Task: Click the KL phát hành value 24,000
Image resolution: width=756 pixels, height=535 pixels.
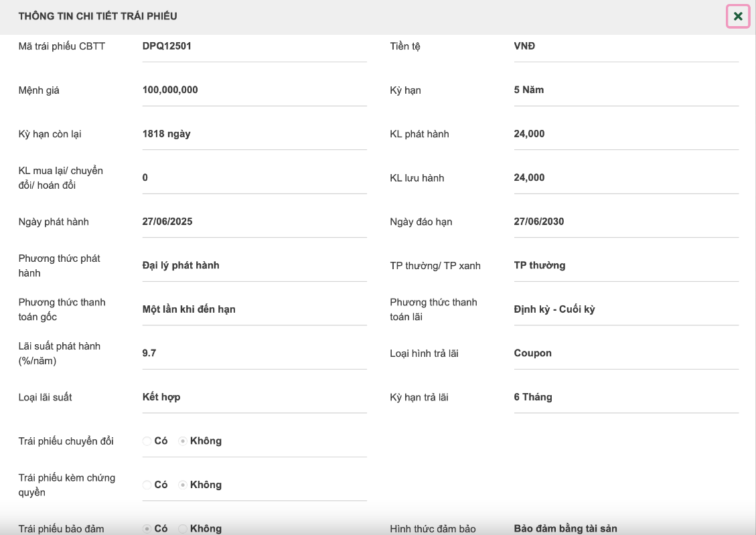Action: [530, 134]
